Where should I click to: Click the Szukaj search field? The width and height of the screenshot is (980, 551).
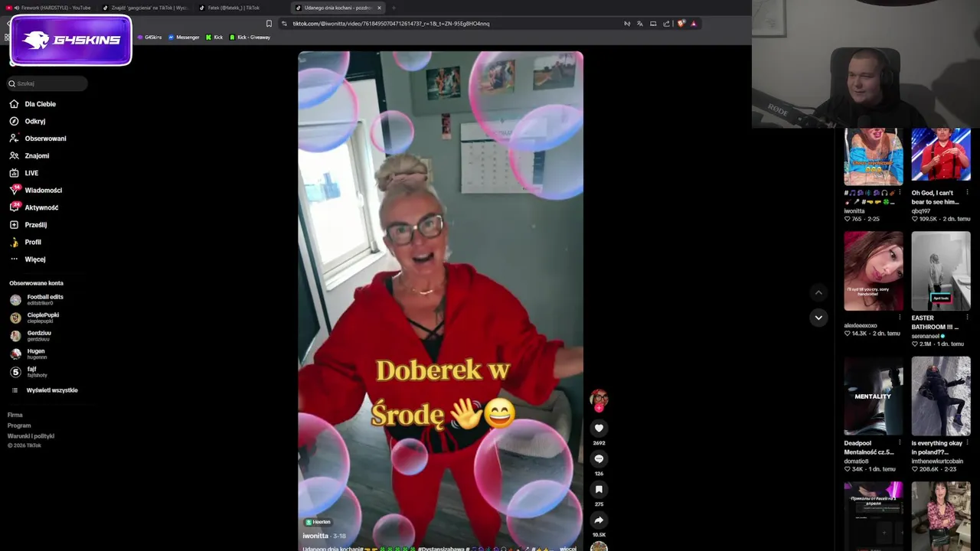click(x=47, y=83)
